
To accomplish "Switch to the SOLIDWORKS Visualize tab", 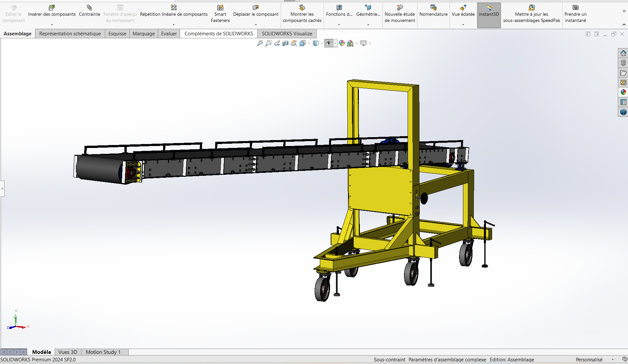I will pyautogui.click(x=286, y=33).
